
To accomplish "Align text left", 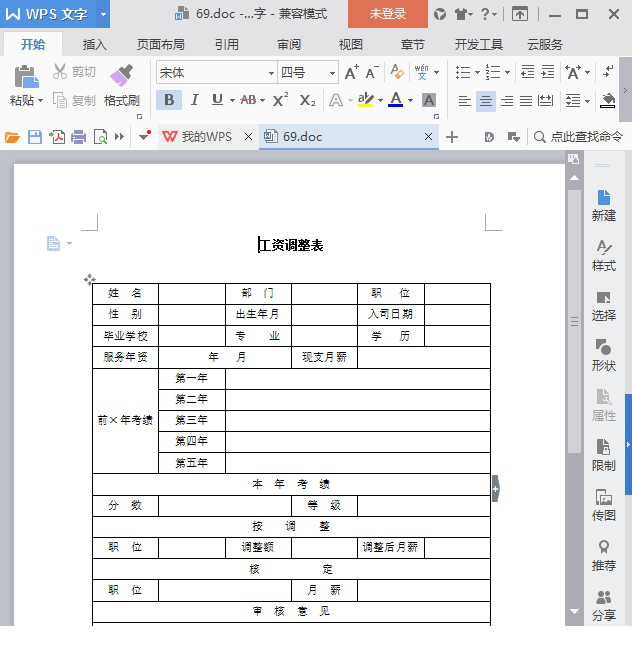I will [464, 100].
